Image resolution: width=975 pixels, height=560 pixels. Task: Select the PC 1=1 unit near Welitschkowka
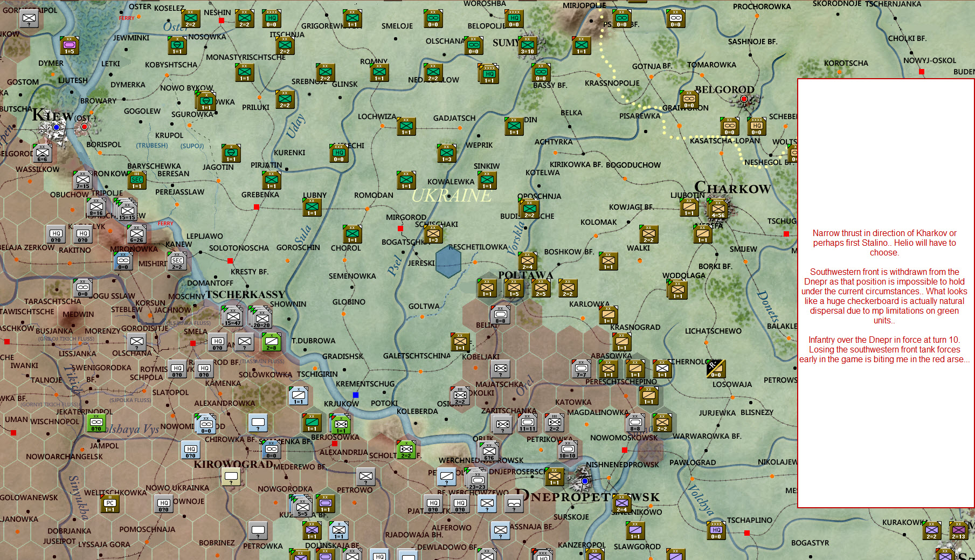pos(110,503)
